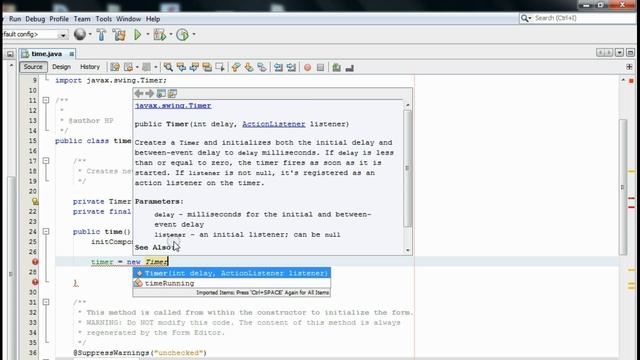Screen dimensions: 640x360
Task: Click the Profile Project icon
Action: (x=182, y=35)
